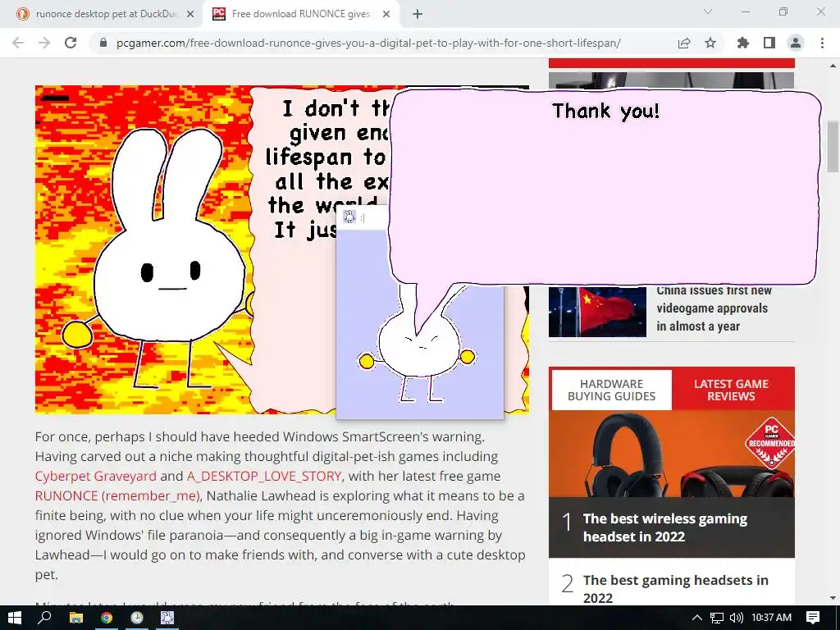The width and height of the screenshot is (840, 630).
Task: Open the Chrome profile avatar menu
Action: 796,43
